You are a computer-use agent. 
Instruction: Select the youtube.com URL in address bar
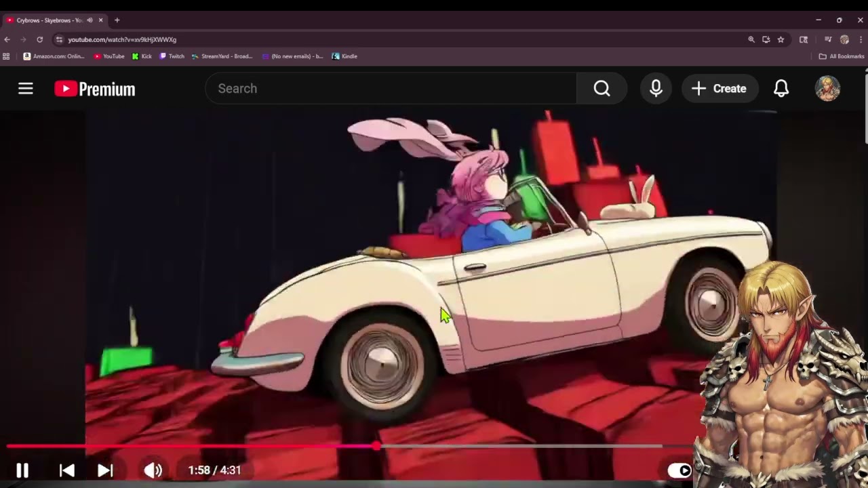122,40
